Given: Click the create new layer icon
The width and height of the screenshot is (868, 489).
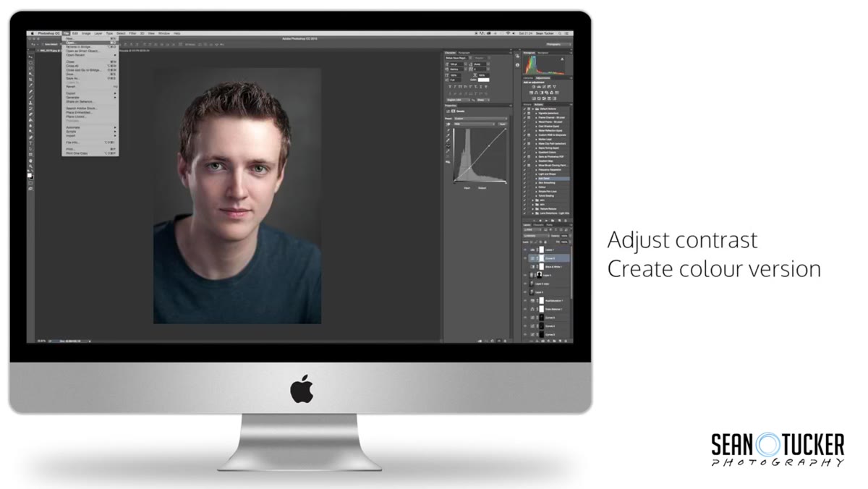Looking at the screenshot, I should click(560, 341).
